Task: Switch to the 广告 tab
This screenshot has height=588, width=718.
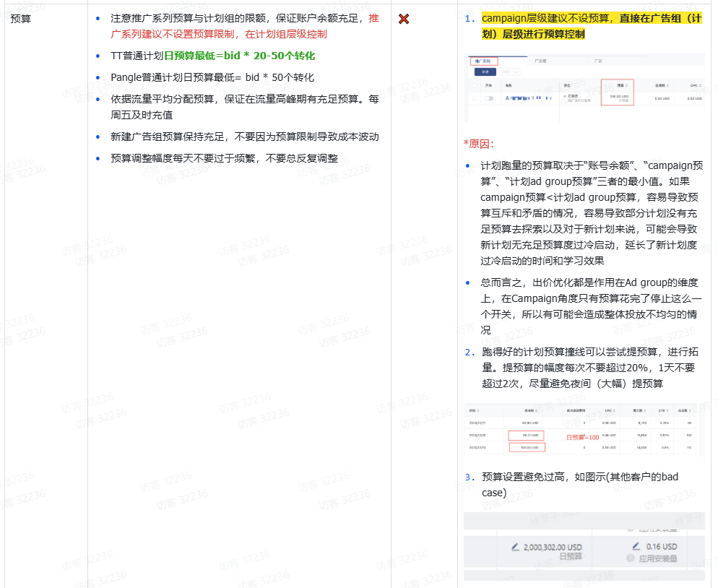Action: click(x=597, y=61)
